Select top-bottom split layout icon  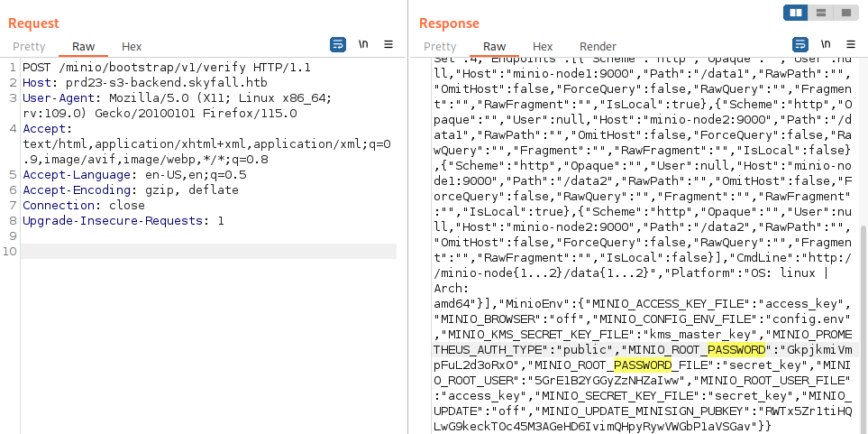click(x=821, y=13)
